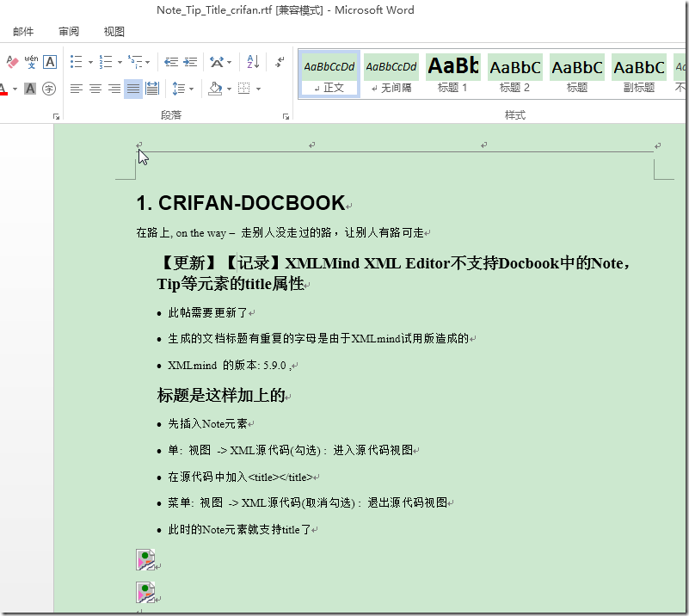Open the Asian Layout dropdown arrow
Image resolution: width=689 pixels, height=616 pixels.
(x=230, y=63)
